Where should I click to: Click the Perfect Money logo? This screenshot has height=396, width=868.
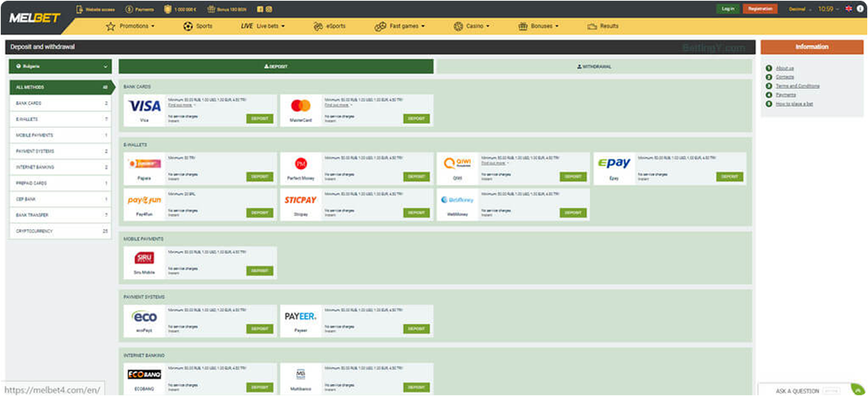(x=301, y=164)
